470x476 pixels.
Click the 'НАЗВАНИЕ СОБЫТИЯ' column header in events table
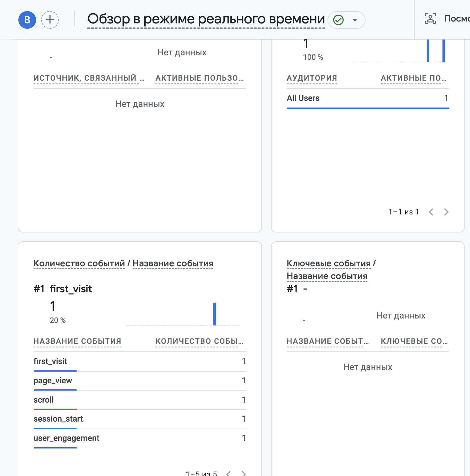click(78, 341)
